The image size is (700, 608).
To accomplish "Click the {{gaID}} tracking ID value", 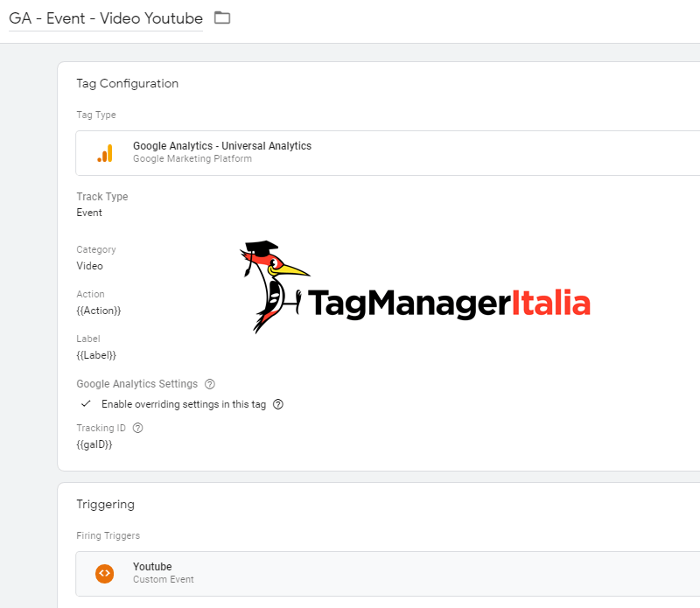I will point(94,444).
